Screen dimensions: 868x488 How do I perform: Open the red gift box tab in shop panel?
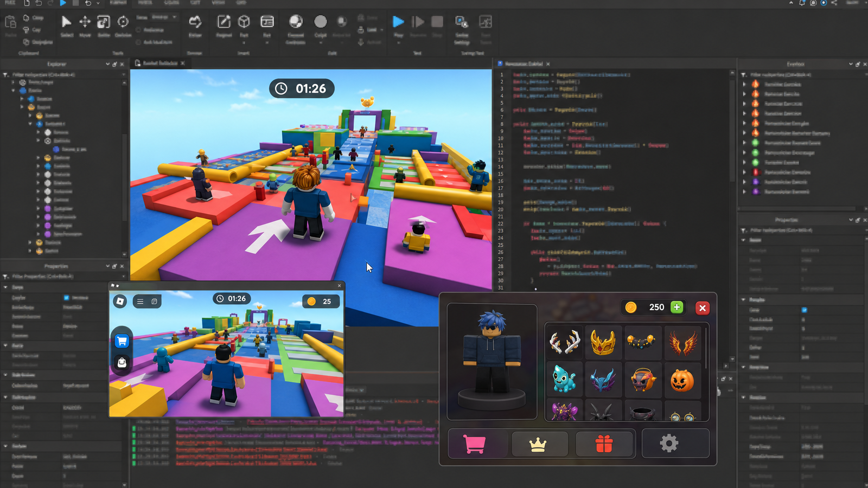[x=604, y=444]
